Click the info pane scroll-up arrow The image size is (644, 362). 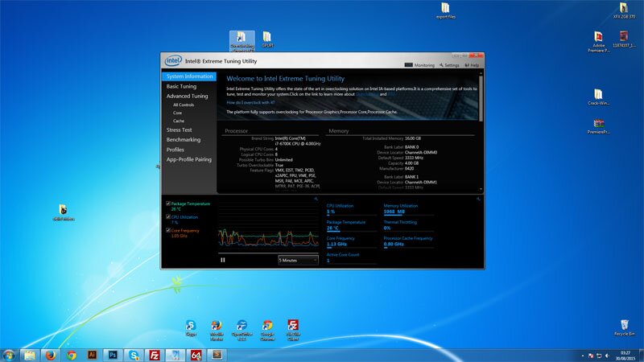coord(481,73)
